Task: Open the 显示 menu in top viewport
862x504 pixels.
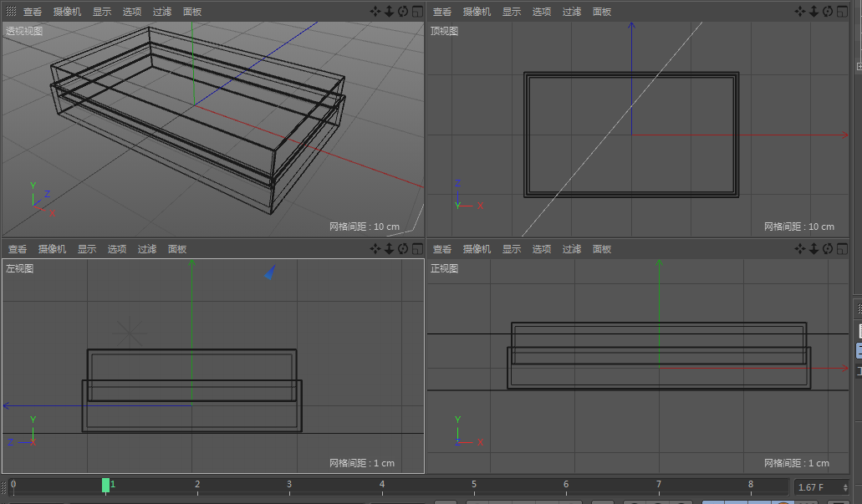Action: pos(511,12)
